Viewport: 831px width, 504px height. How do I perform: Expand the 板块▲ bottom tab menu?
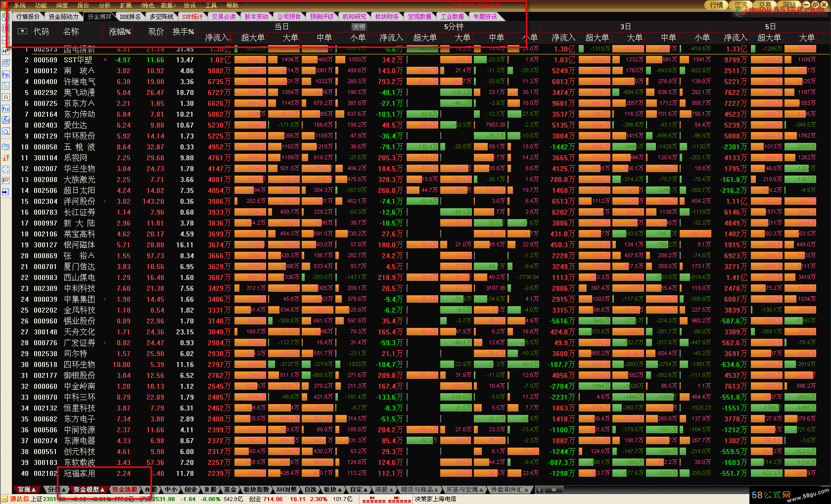[332, 490]
